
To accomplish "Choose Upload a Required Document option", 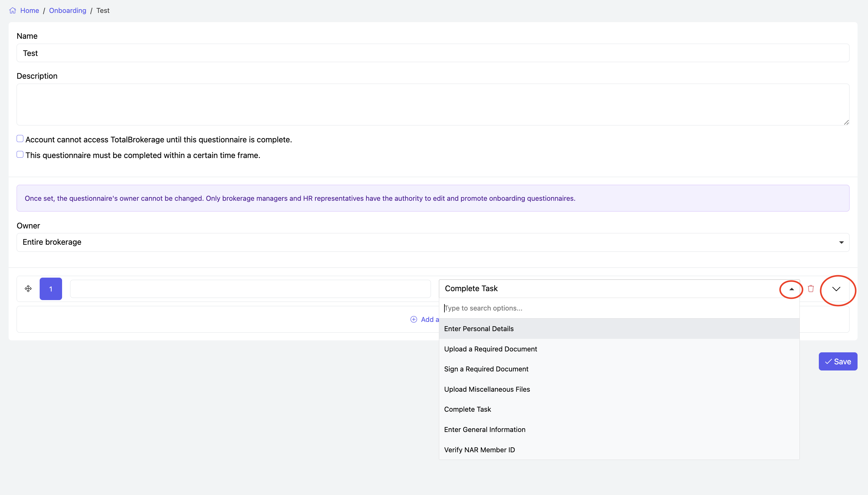I will [490, 349].
